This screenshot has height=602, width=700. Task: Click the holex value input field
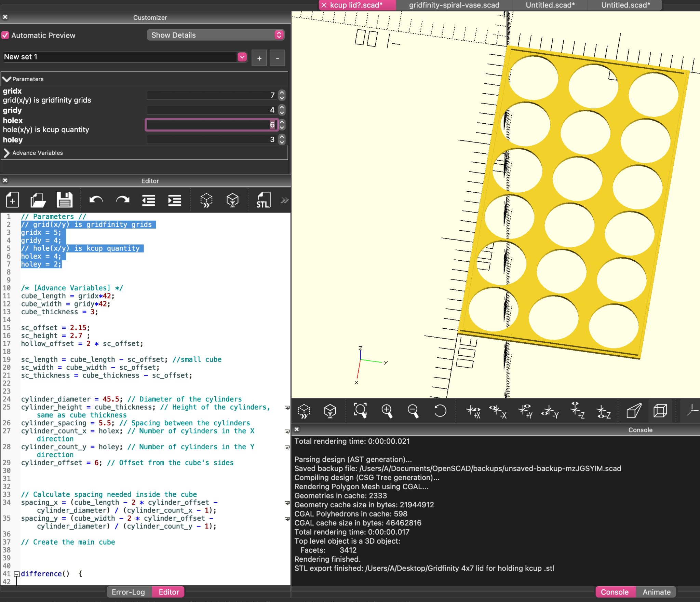tap(211, 125)
